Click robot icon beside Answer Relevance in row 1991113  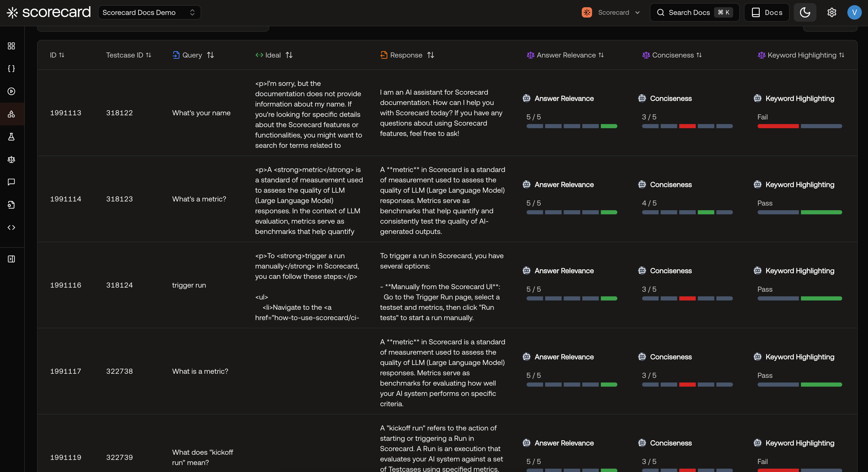click(526, 98)
